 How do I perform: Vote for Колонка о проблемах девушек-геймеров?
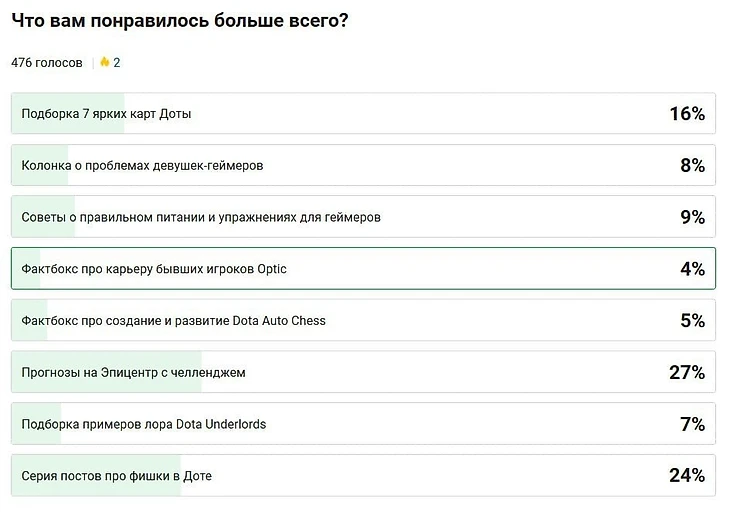click(x=142, y=165)
